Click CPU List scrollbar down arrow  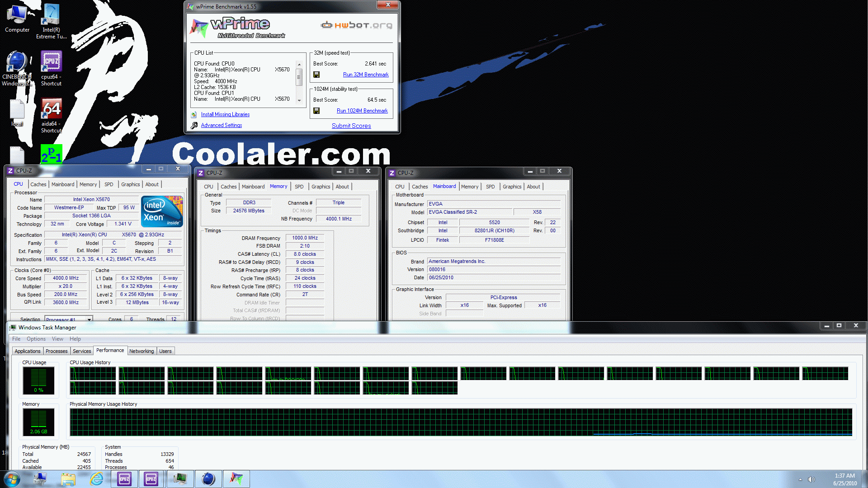pos(299,100)
